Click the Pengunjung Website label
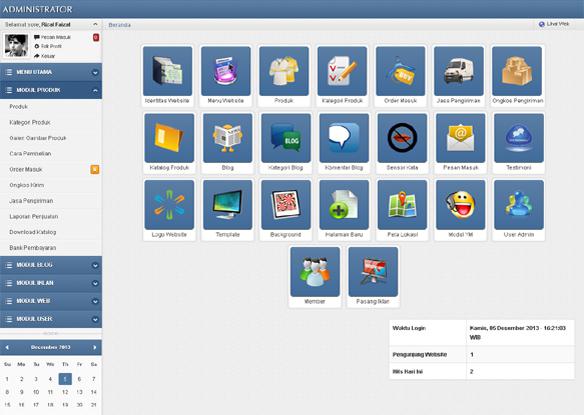Viewport: 584px width, 415px height. (x=420, y=355)
